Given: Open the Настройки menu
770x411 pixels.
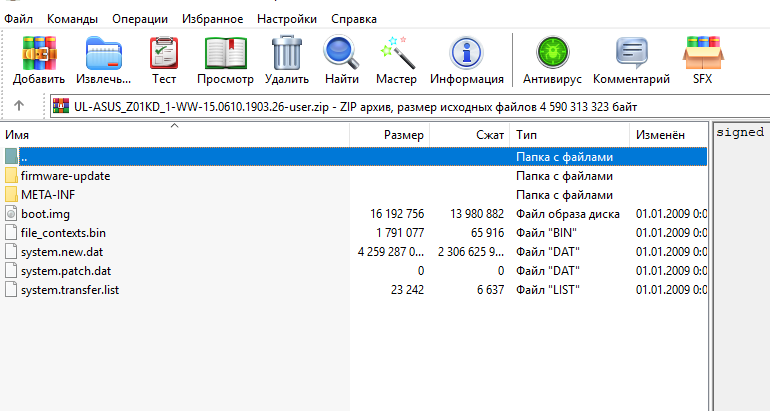Looking at the screenshot, I should pos(286,19).
